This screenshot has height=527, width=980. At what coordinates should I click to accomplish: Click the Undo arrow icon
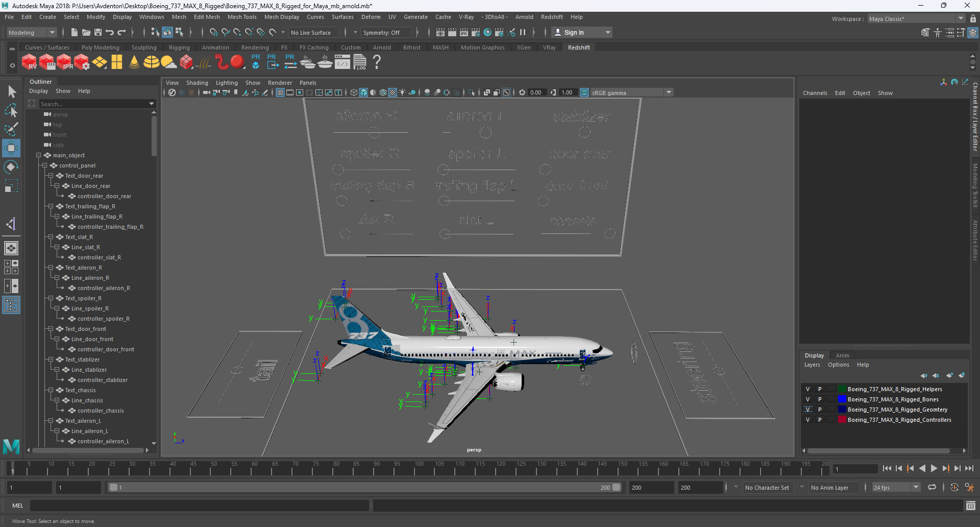coord(110,32)
